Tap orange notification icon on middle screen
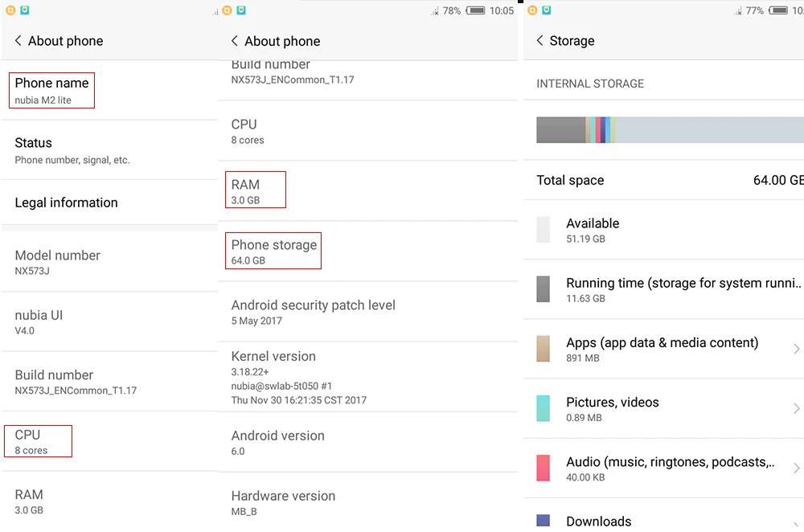This screenshot has height=532, width=804. tap(228, 10)
